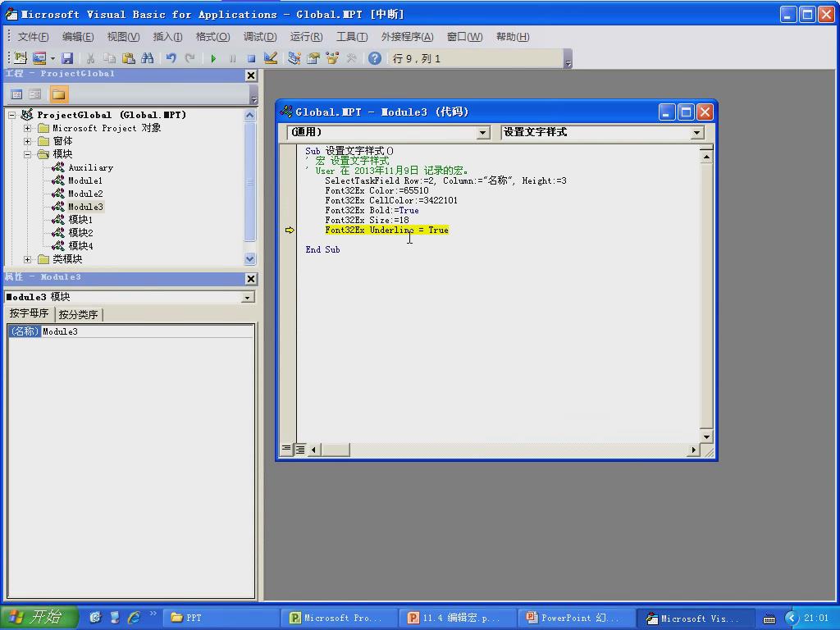Click the Insert UserForm toolbar icon

coord(39,58)
